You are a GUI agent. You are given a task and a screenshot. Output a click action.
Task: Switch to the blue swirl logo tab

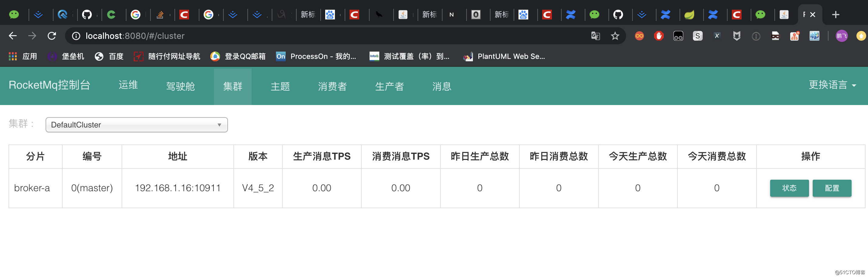[63, 15]
